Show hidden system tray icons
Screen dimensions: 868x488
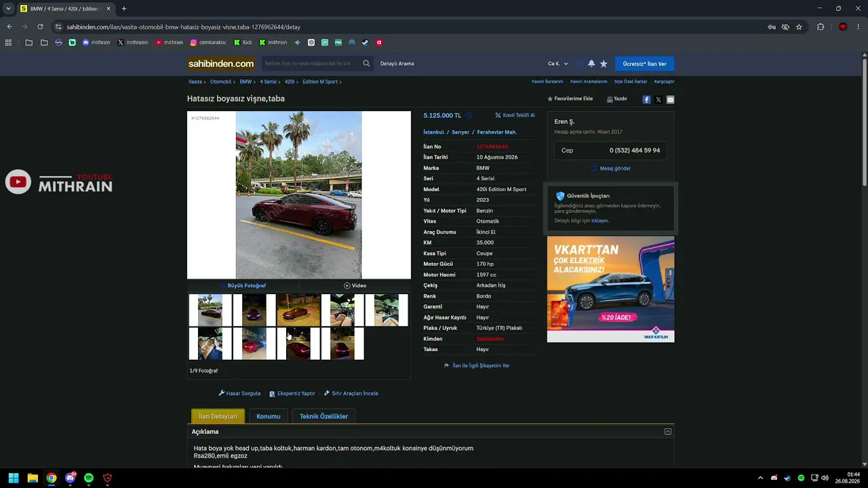[760, 478]
